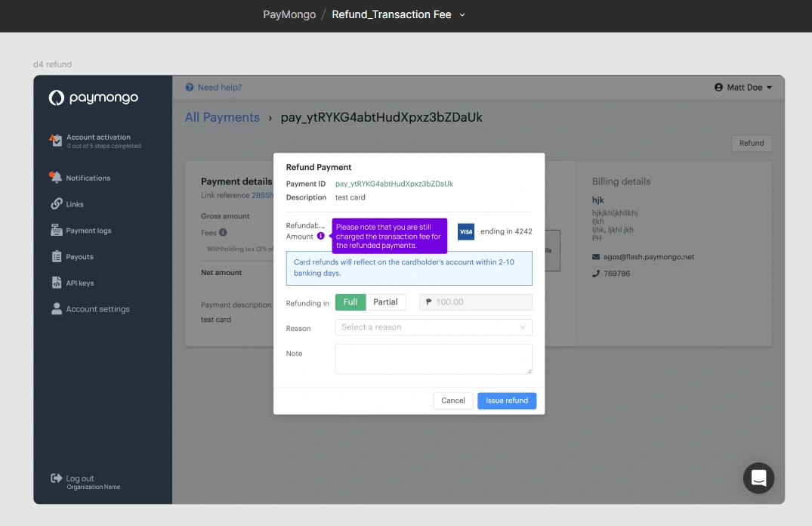Click the Log out arrow icon
The height and width of the screenshot is (526, 812).
coord(56,478)
